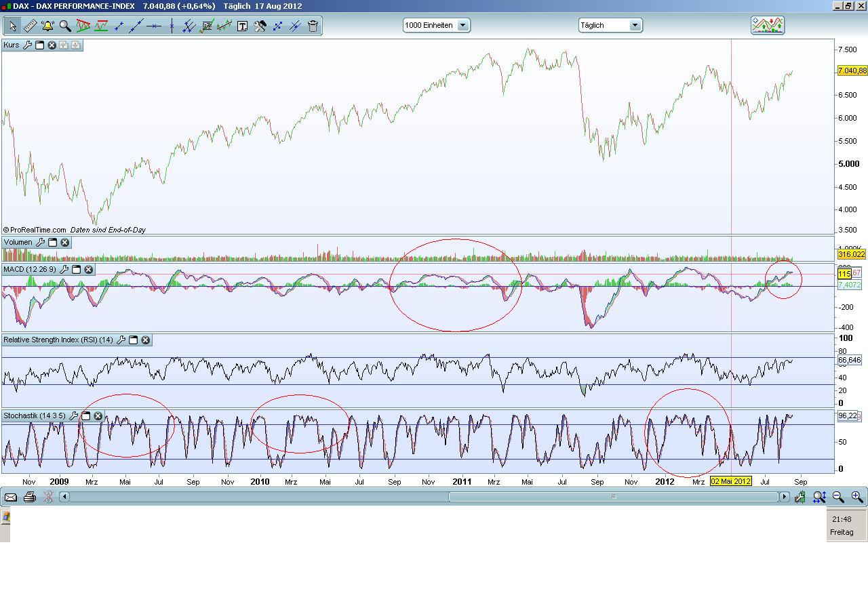Remove the Stochastik indicator panel
This screenshot has height=610, width=868.
point(98,415)
